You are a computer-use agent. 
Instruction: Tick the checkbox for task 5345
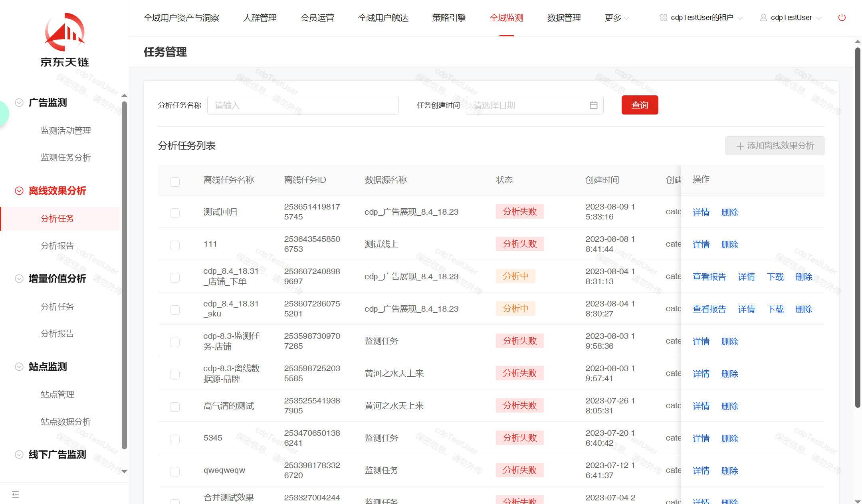[175, 439]
